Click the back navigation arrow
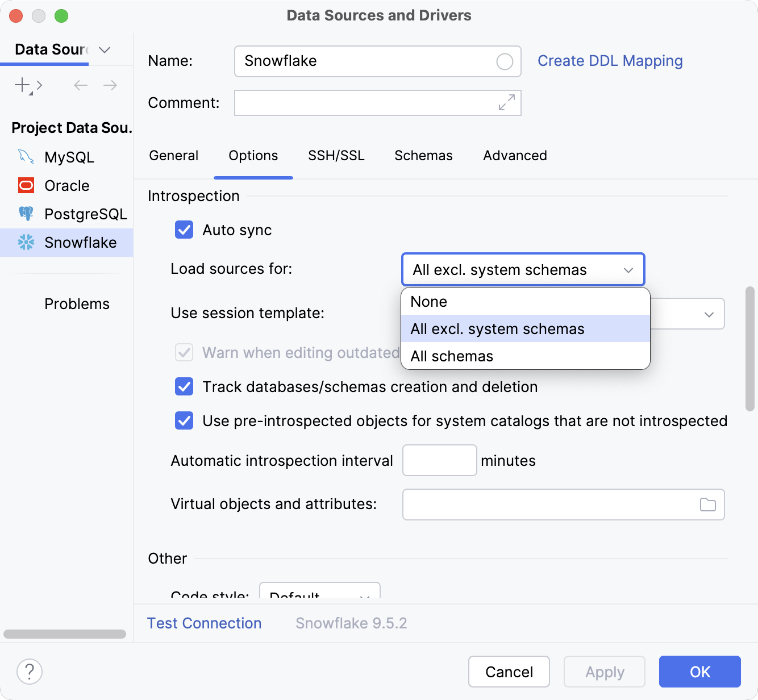Viewport: 758px width, 700px height. click(x=80, y=85)
